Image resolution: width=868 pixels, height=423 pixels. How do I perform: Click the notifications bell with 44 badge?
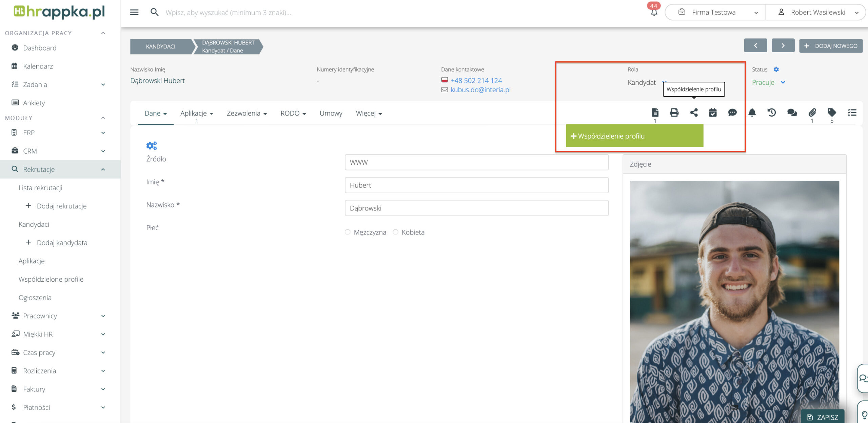pos(654,12)
